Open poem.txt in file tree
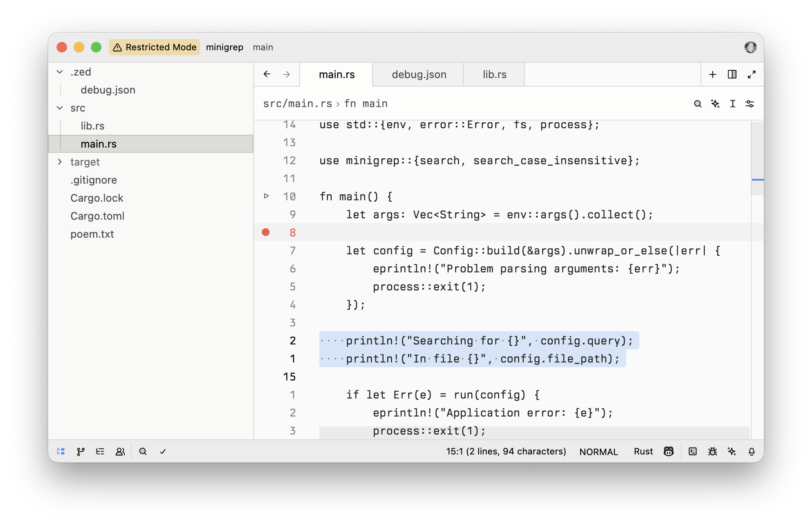 [x=92, y=234]
